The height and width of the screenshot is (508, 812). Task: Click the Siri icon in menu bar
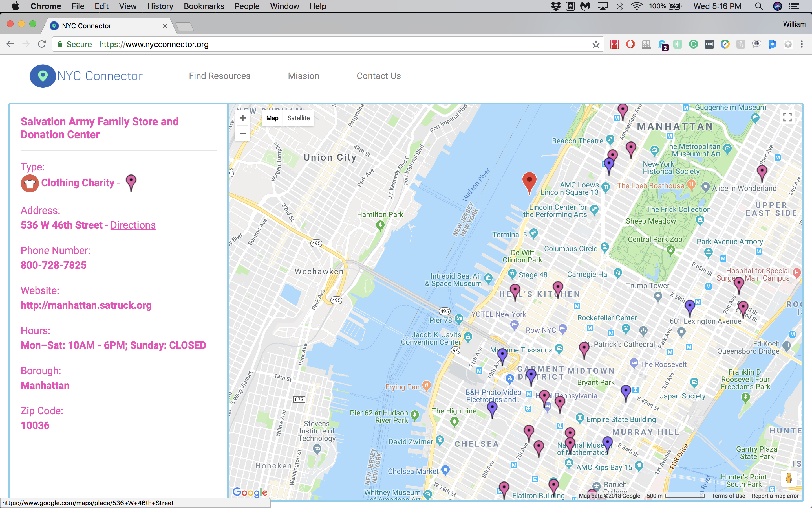click(x=777, y=6)
